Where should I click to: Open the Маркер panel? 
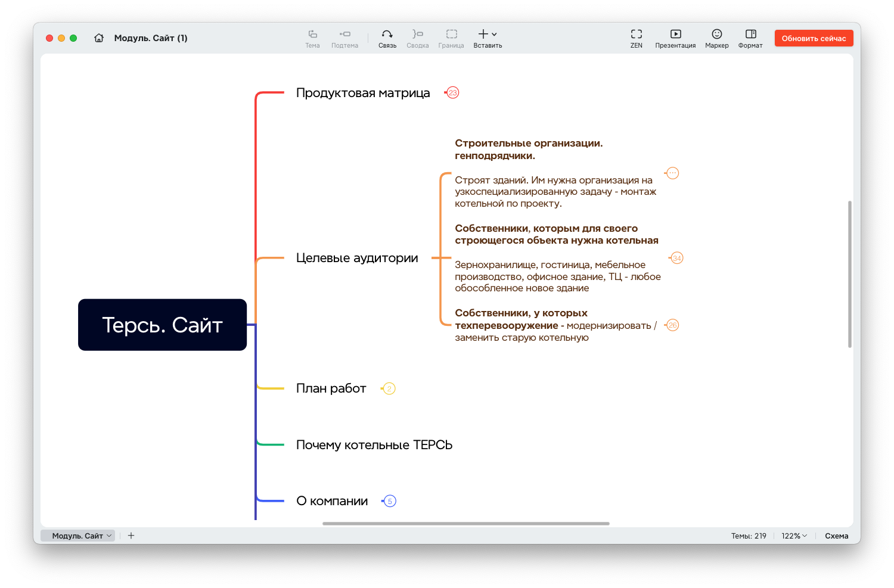(x=717, y=39)
